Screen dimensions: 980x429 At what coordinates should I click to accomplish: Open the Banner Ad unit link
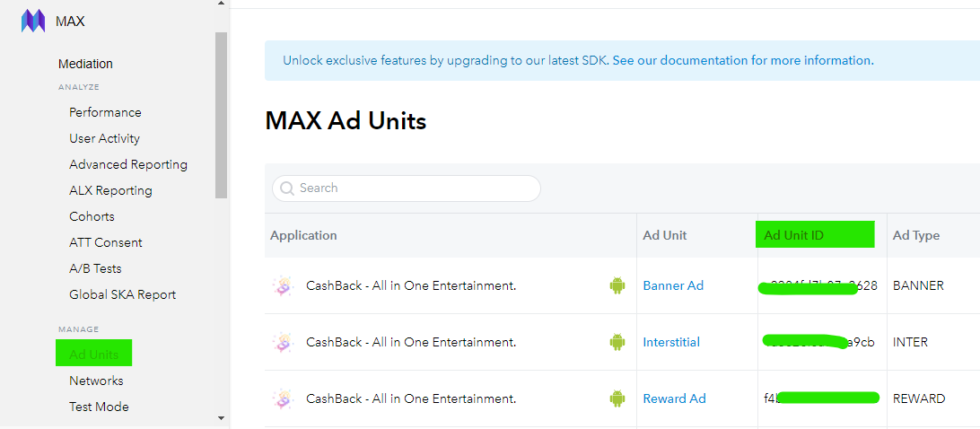coord(673,285)
